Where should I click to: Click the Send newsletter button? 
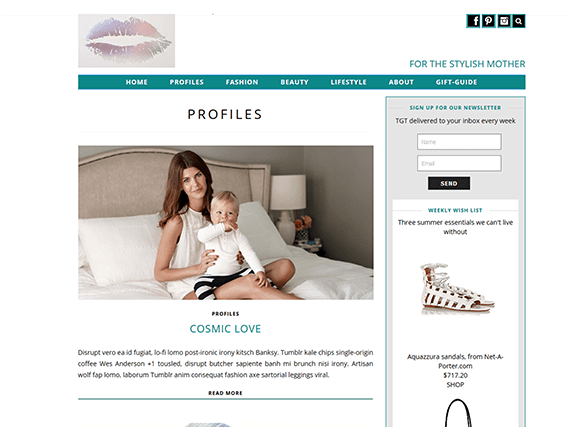click(449, 184)
